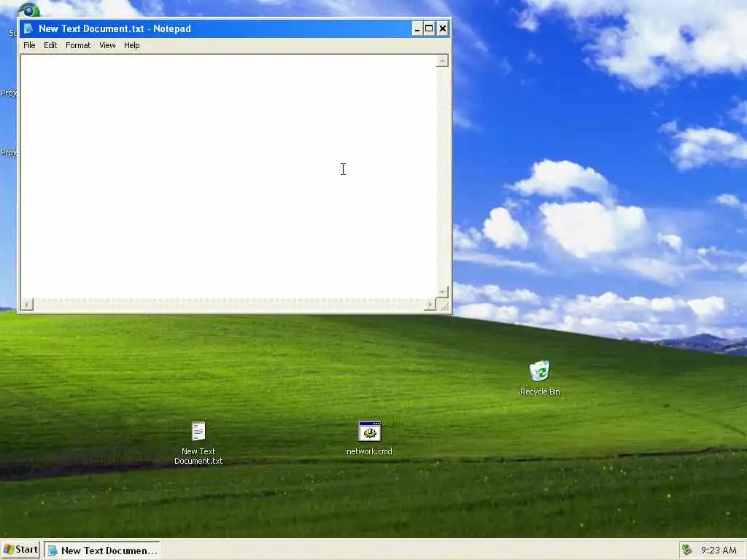The height and width of the screenshot is (560, 747).
Task: Click the horizontal scrollbar left arrow
Action: point(27,304)
